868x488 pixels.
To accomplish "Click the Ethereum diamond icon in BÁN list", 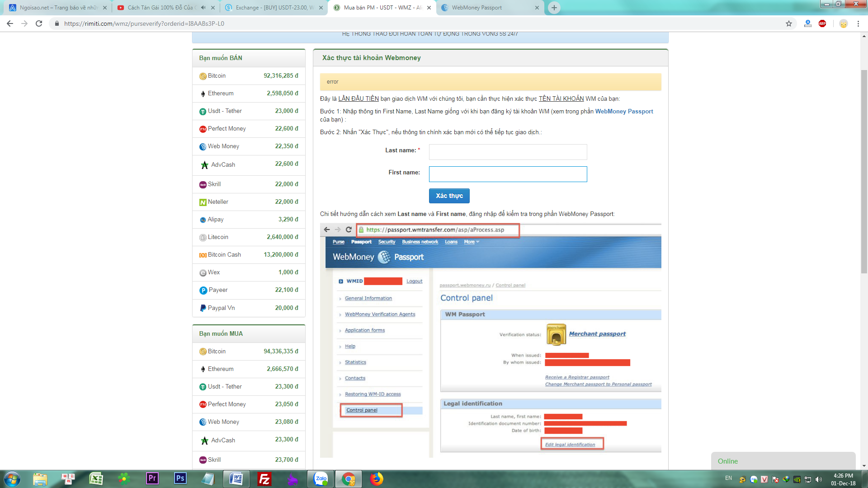I will 203,94.
